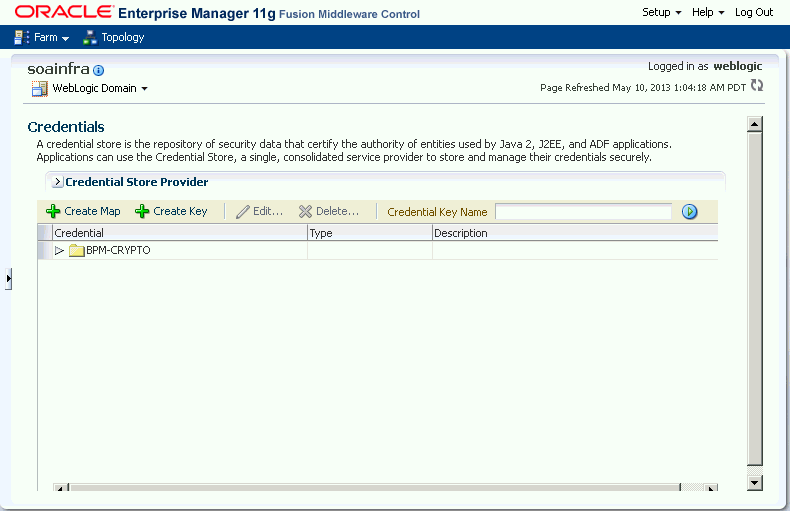Sort by Credential column header
The width and height of the screenshot is (790, 511).
pyautogui.click(x=180, y=233)
